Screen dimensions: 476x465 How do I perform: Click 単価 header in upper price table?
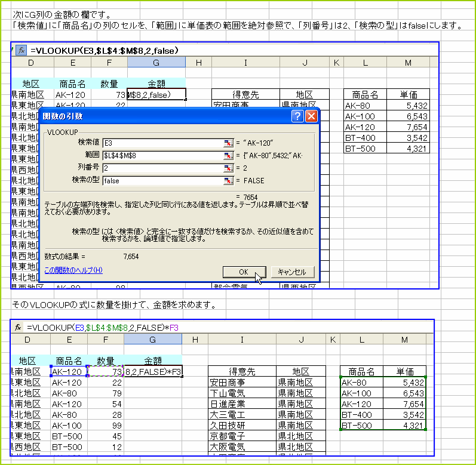pyautogui.click(x=408, y=95)
